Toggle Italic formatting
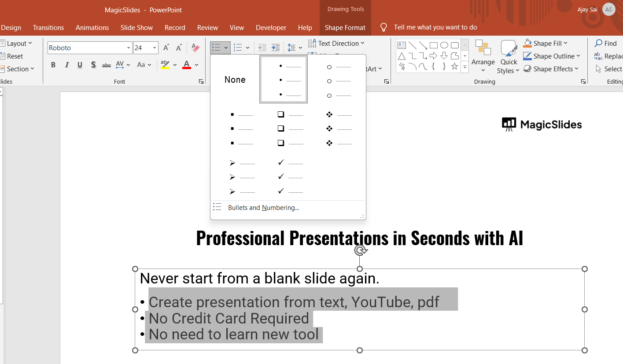Screen dimensions: 623x364 [x=67, y=65]
